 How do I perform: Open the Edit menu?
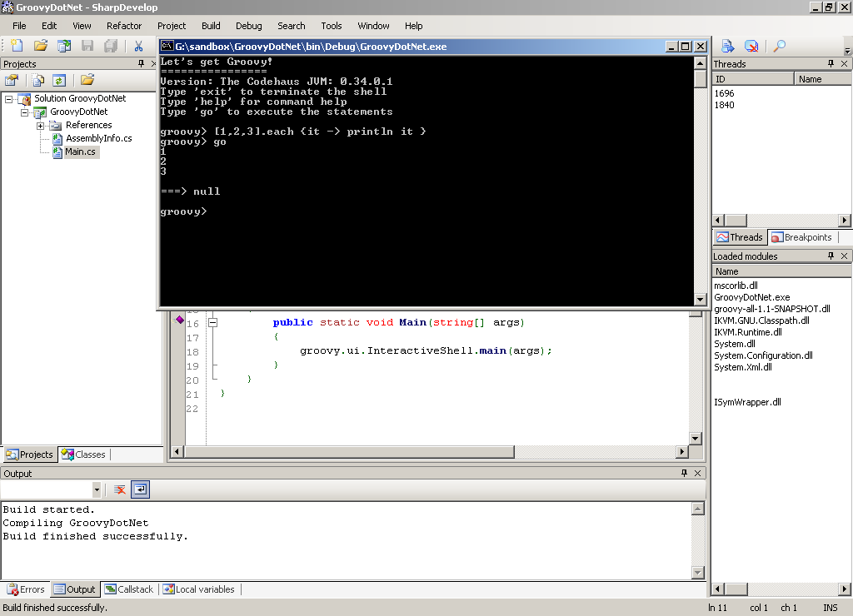pos(49,26)
